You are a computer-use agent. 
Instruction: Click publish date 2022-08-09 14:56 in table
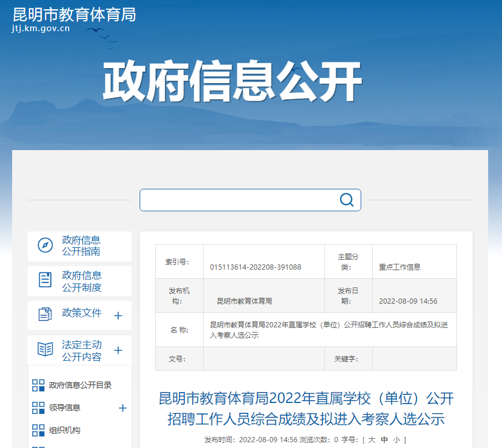pos(408,301)
